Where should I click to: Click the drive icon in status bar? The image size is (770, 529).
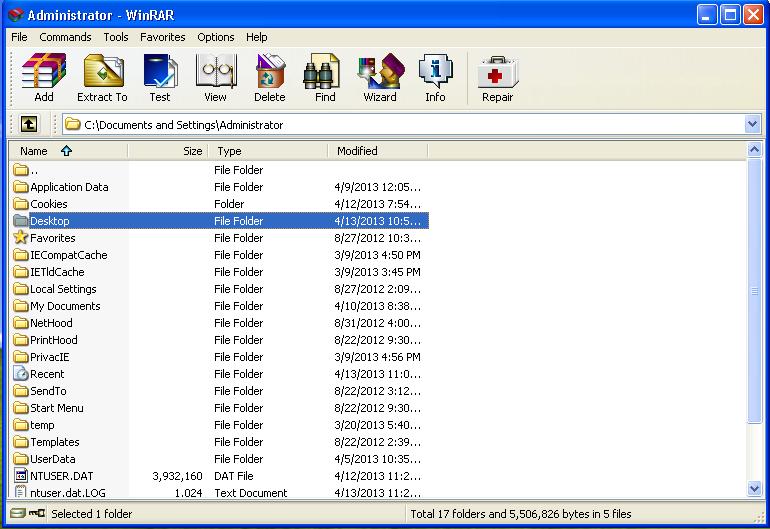(x=18, y=514)
